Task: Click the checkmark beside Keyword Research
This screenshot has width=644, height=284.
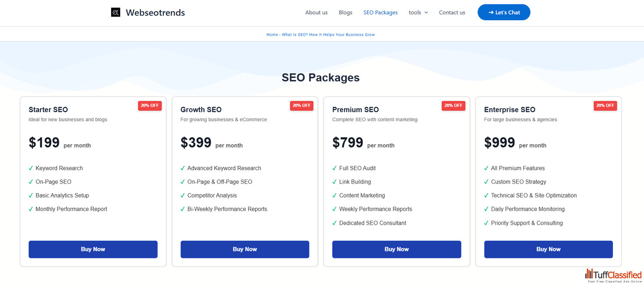Action: [x=31, y=168]
